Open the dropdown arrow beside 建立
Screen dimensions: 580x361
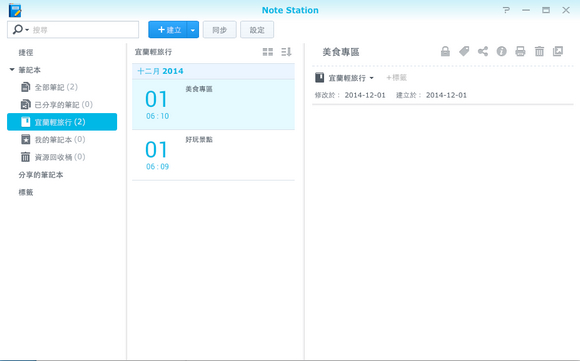pyautogui.click(x=193, y=30)
